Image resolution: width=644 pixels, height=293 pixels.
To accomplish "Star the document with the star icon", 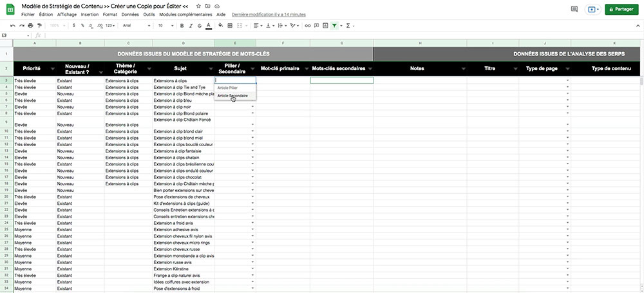I will [x=198, y=6].
